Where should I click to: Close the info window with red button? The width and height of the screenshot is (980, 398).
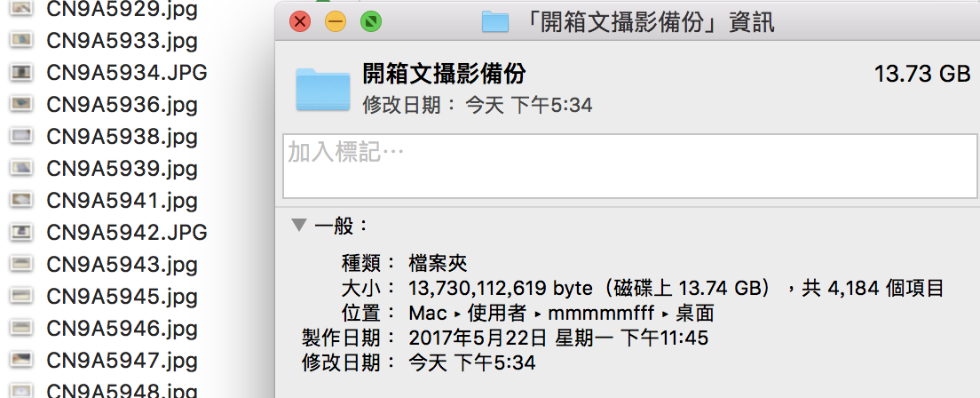[x=301, y=22]
